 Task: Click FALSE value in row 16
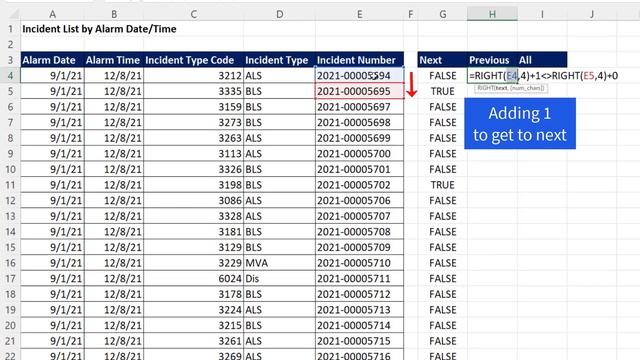click(442, 263)
